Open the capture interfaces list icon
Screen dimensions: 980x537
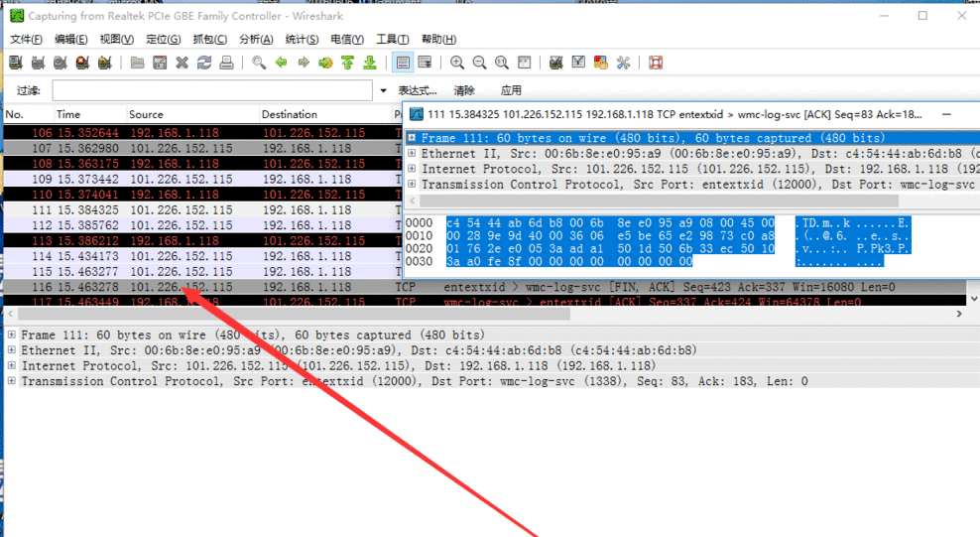pyautogui.click(x=16, y=63)
